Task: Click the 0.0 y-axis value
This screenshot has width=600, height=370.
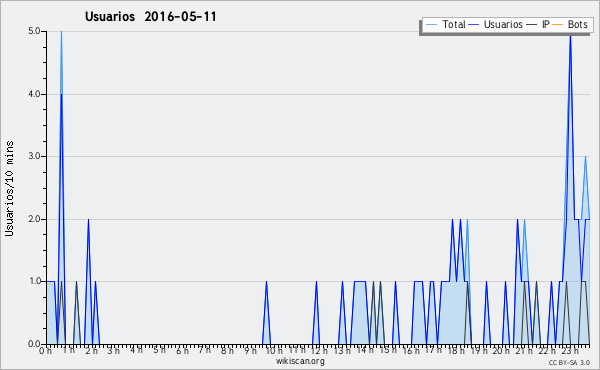Action: 34,344
